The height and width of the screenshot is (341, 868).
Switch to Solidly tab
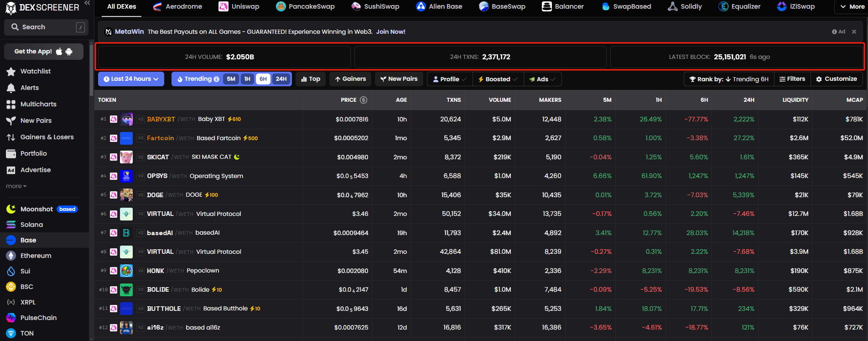point(685,7)
